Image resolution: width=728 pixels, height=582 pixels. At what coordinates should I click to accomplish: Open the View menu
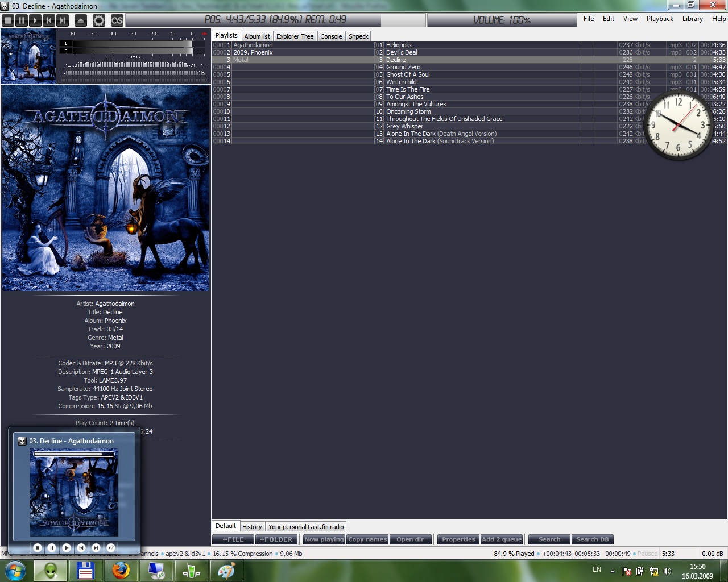pyautogui.click(x=630, y=19)
